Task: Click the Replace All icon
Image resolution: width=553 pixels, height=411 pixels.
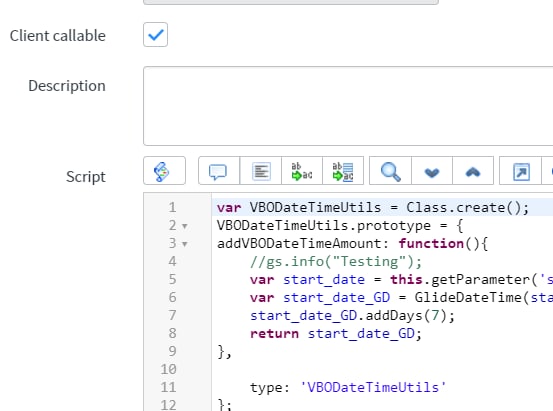Action: (343, 171)
